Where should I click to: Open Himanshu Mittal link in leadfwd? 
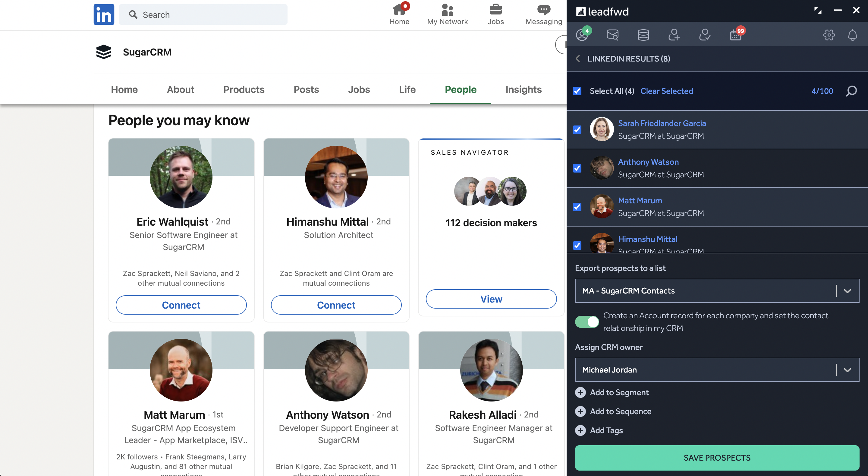647,239
